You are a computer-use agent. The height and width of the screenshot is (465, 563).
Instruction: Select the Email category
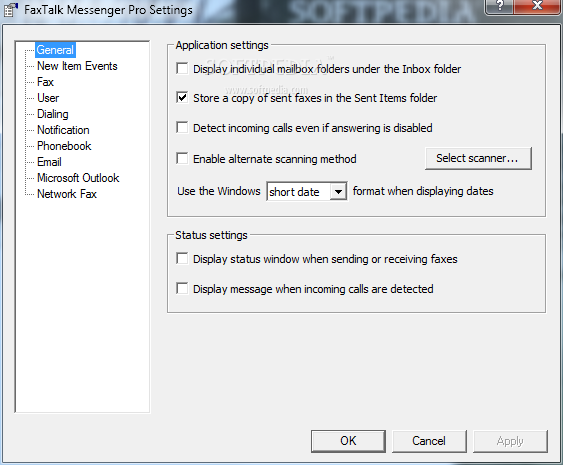pyautogui.click(x=49, y=162)
